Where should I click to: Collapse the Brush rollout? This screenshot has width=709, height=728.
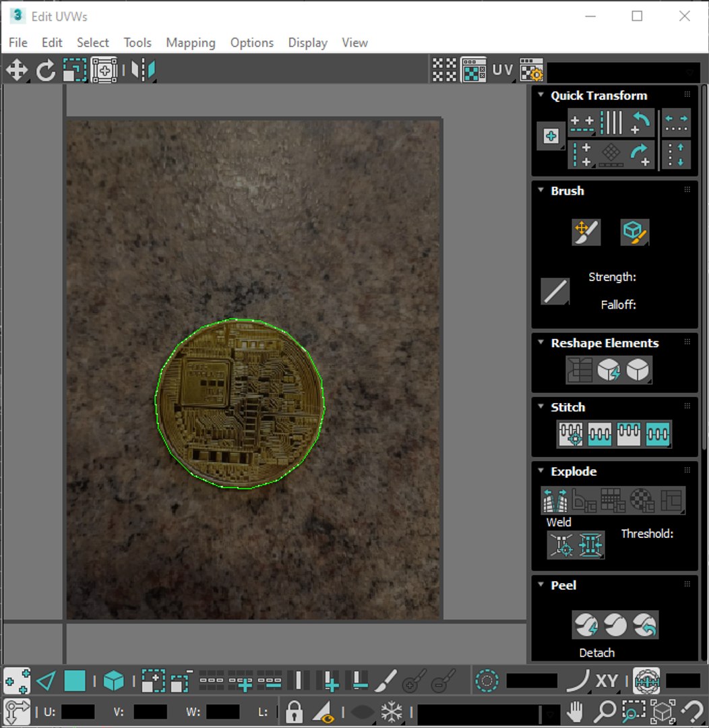click(x=541, y=190)
